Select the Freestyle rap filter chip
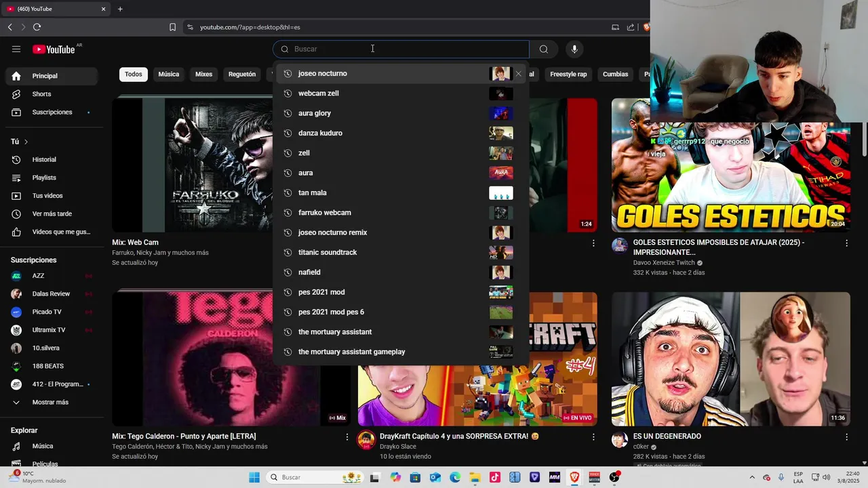 [x=568, y=74]
